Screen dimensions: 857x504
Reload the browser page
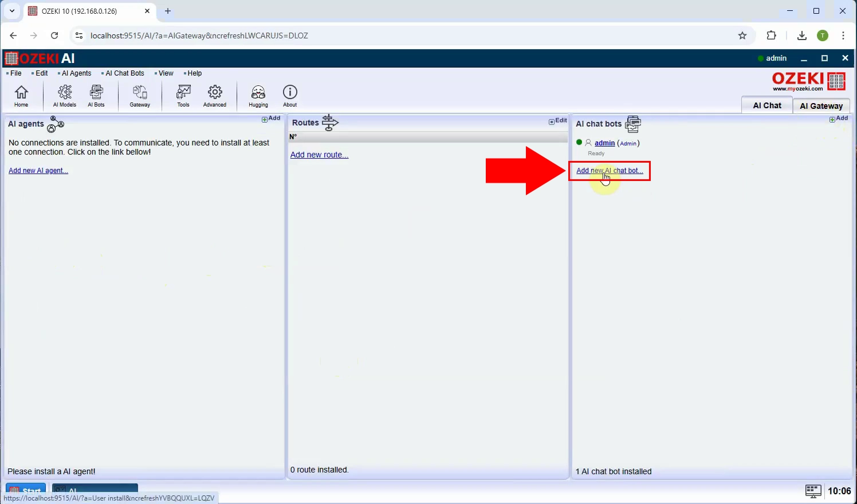point(54,36)
